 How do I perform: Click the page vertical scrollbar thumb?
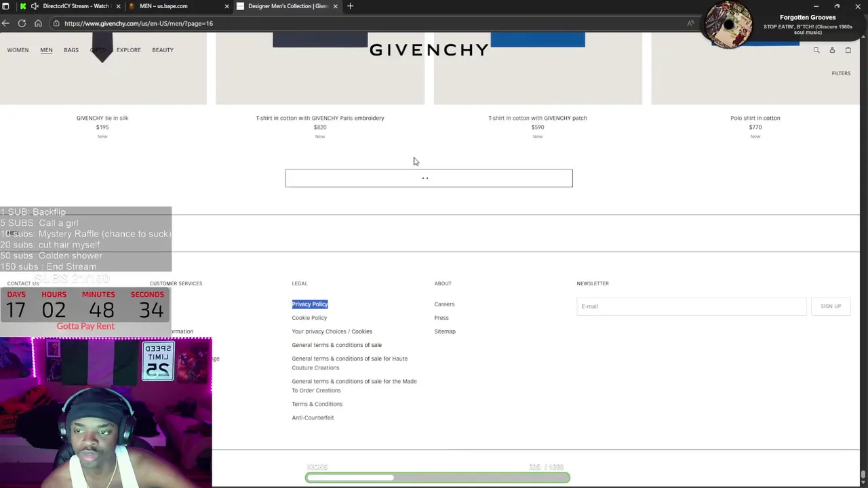(863, 474)
